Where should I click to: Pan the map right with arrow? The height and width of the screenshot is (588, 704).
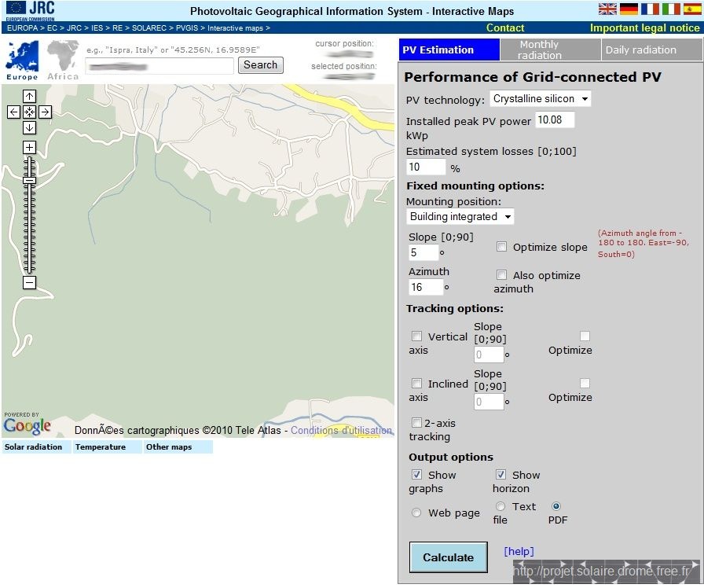45,112
